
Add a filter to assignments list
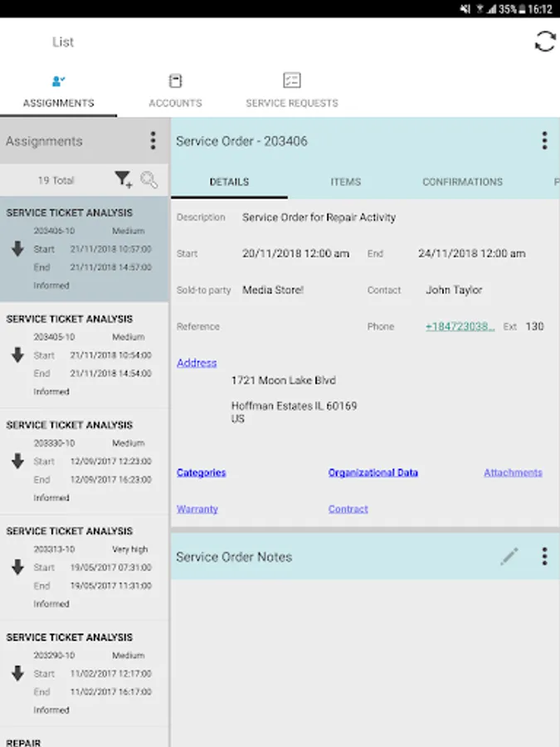[124, 179]
